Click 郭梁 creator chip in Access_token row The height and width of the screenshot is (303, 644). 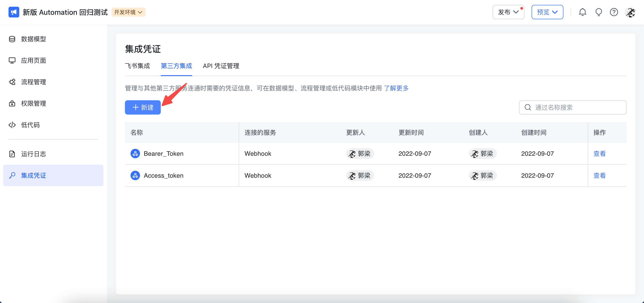tap(483, 176)
